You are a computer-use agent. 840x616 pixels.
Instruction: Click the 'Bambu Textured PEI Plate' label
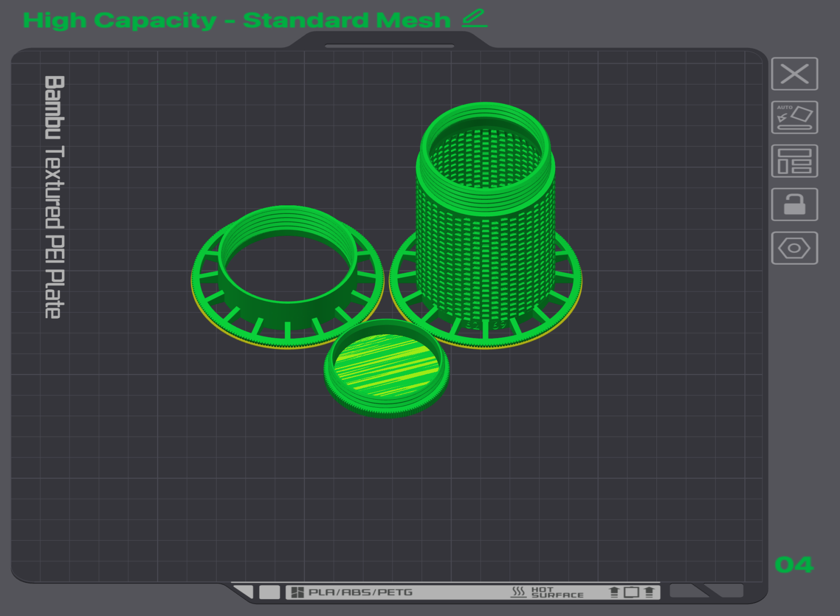pos(54,197)
